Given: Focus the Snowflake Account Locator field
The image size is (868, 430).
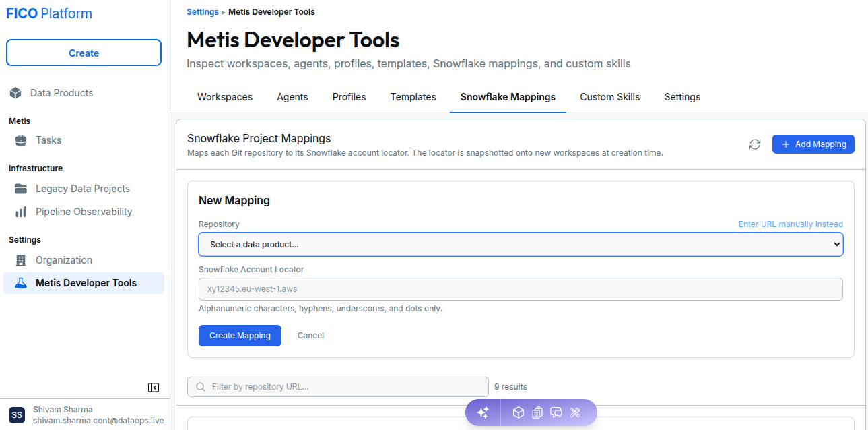Looking at the screenshot, I should click(521, 289).
